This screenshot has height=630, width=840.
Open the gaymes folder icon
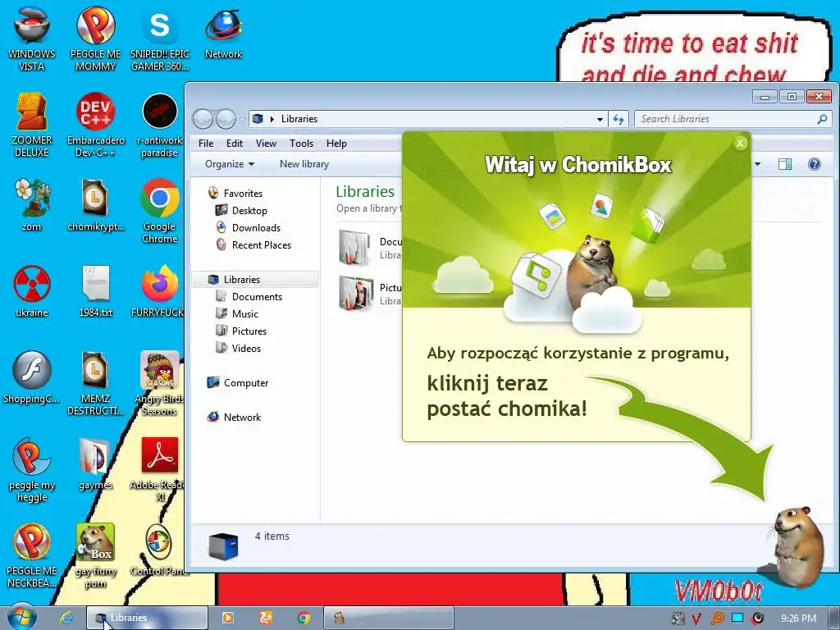pos(95,464)
